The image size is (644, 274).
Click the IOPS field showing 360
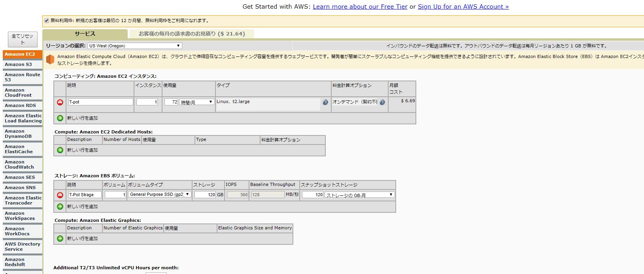click(238, 195)
